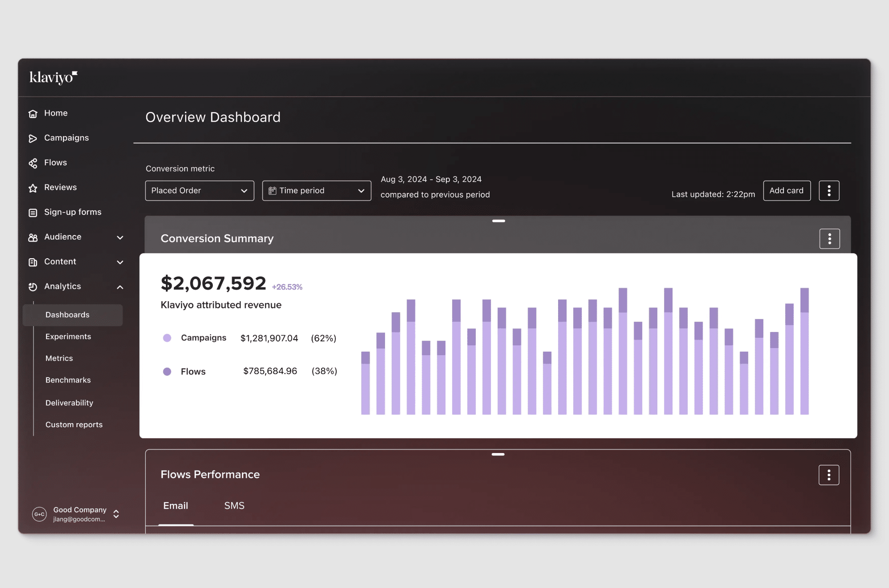Click the Flows node icon in sidebar
Viewport: 889px width, 588px height.
coord(33,163)
